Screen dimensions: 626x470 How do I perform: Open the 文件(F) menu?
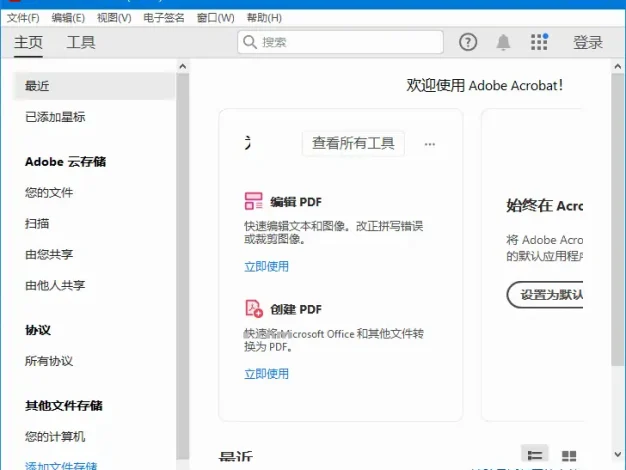click(x=23, y=18)
